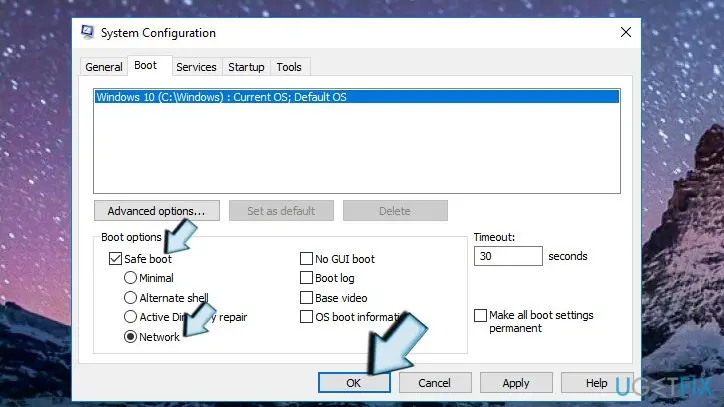Click the Delete button
The height and width of the screenshot is (407, 724).
(x=395, y=211)
